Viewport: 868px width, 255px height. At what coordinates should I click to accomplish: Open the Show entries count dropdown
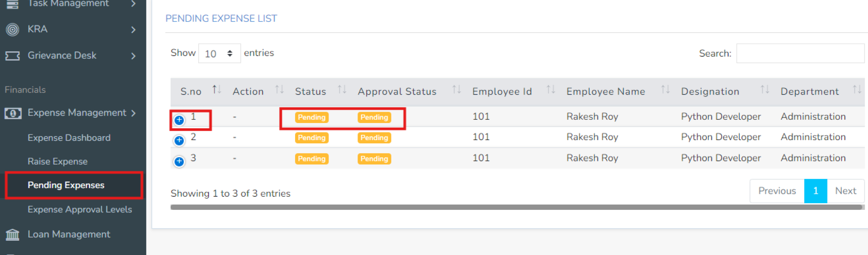tap(220, 53)
